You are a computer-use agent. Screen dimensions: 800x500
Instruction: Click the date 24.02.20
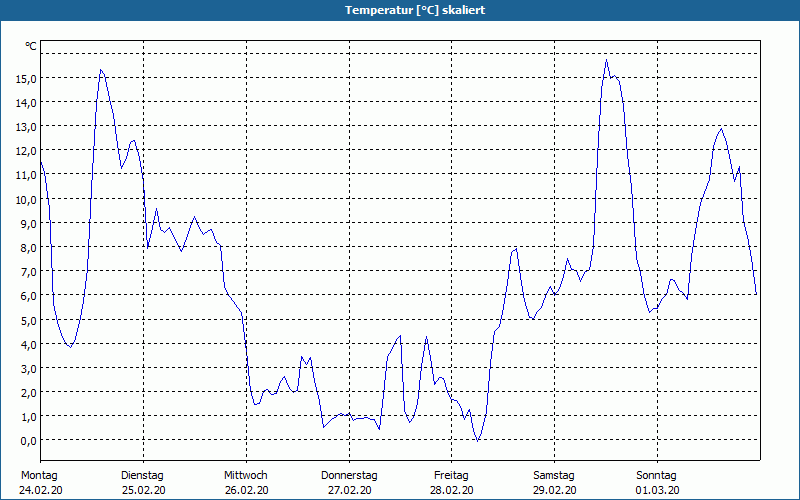[41, 490]
